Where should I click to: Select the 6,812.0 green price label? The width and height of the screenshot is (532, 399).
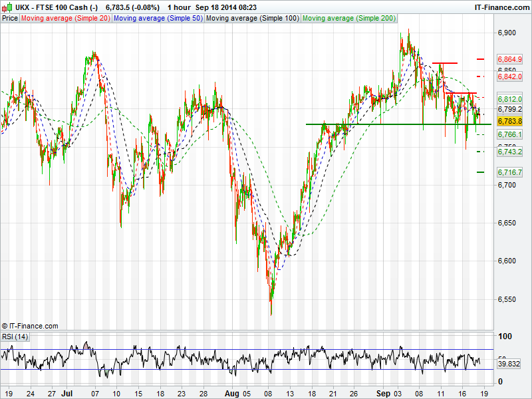pos(510,100)
